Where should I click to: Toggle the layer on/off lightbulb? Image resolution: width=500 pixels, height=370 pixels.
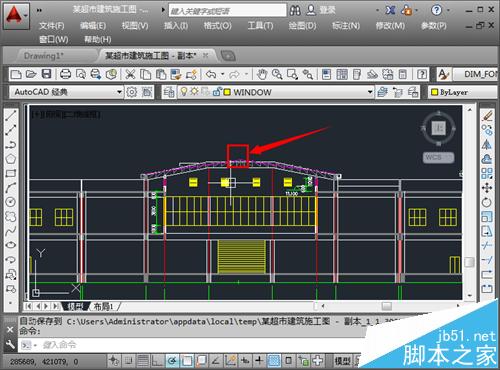click(x=184, y=92)
